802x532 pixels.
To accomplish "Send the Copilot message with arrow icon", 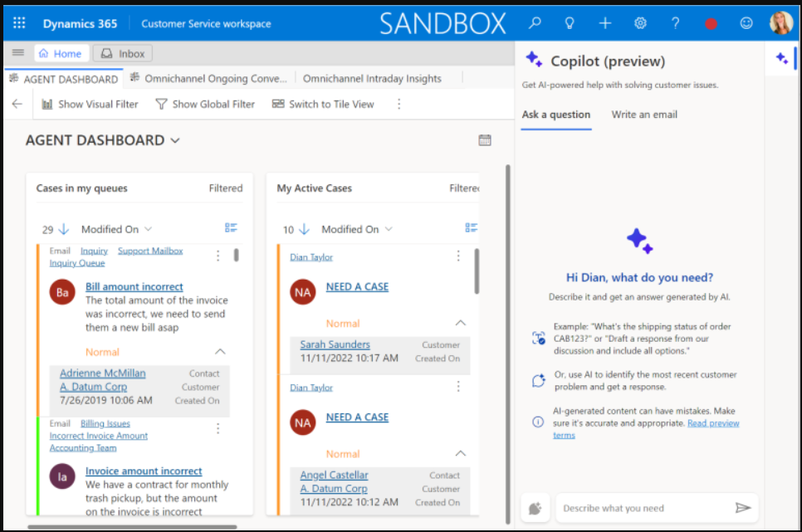I will (743, 507).
